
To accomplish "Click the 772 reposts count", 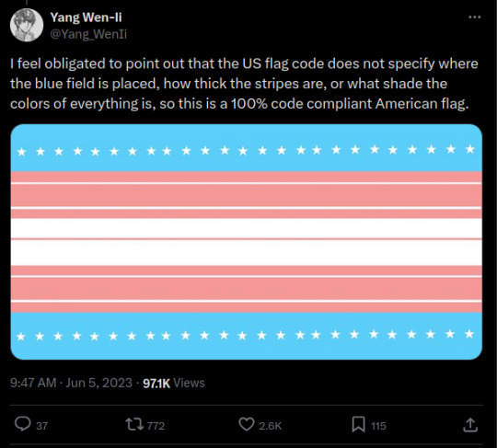I will click(156, 426).
